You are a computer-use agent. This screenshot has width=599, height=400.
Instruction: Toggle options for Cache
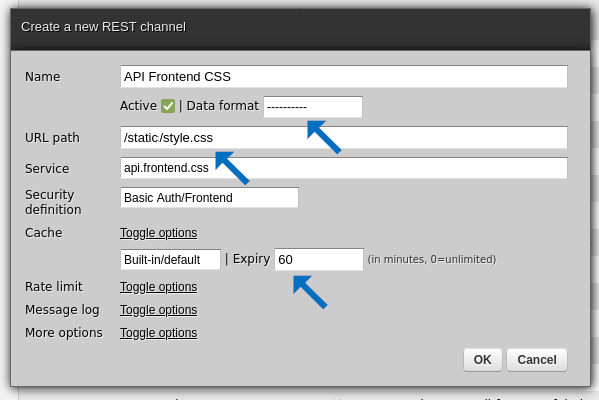159,233
